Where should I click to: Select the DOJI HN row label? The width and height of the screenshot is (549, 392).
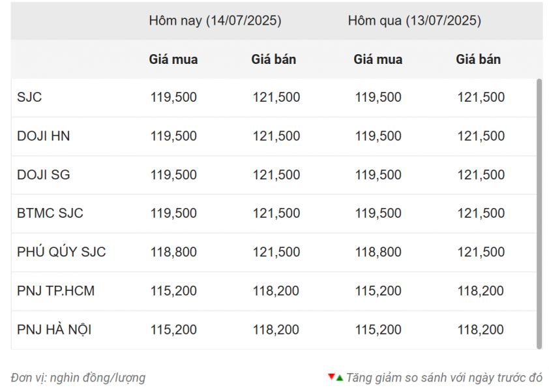pyautogui.click(x=44, y=136)
